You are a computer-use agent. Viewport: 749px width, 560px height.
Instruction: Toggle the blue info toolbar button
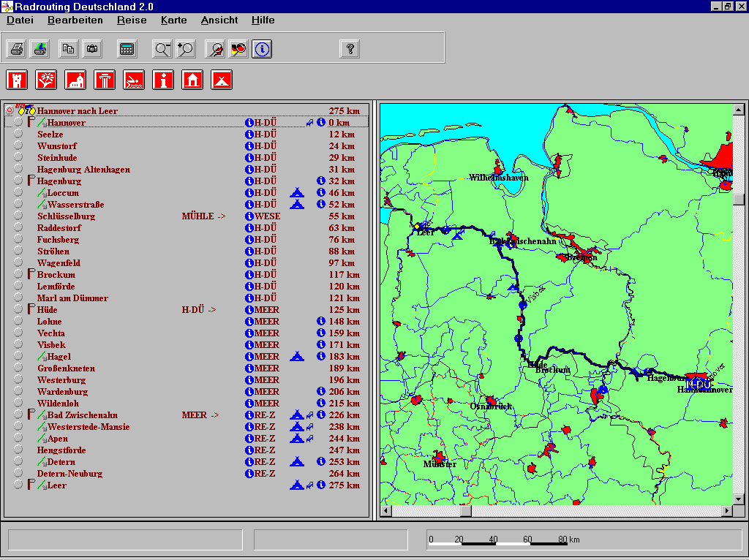pos(262,49)
